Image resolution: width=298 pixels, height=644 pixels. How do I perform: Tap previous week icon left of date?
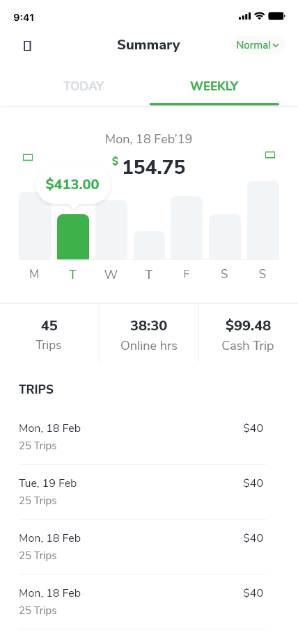tap(28, 157)
